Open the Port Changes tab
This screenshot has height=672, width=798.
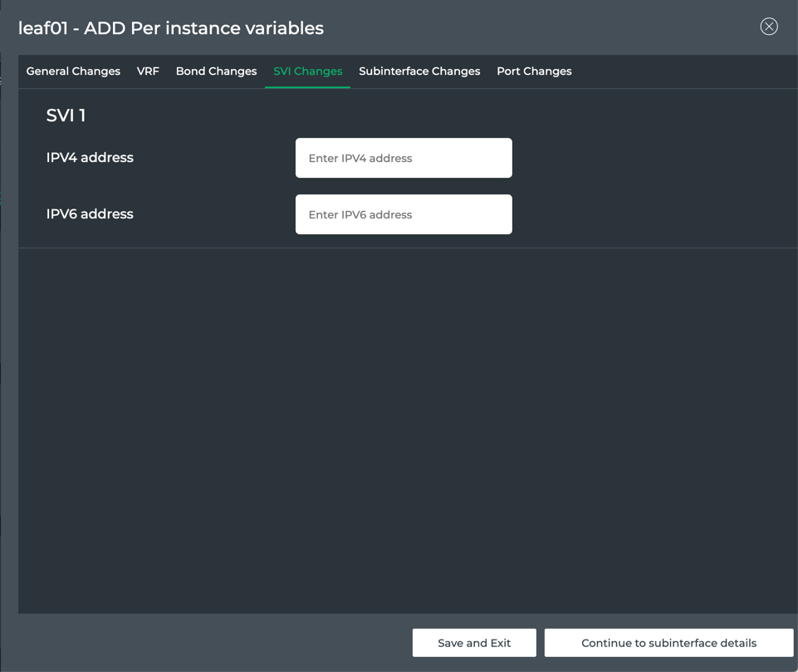pos(534,71)
